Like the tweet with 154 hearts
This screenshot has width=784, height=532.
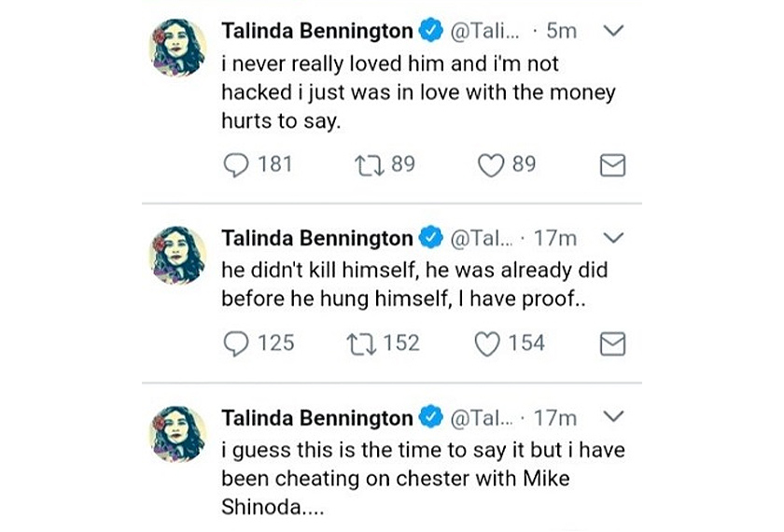(x=487, y=344)
